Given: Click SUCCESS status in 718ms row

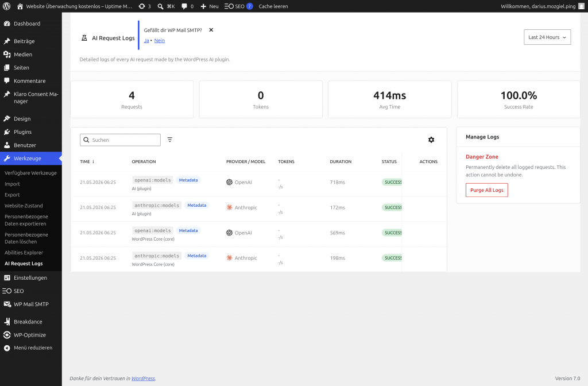Looking at the screenshot, I should (x=392, y=182).
